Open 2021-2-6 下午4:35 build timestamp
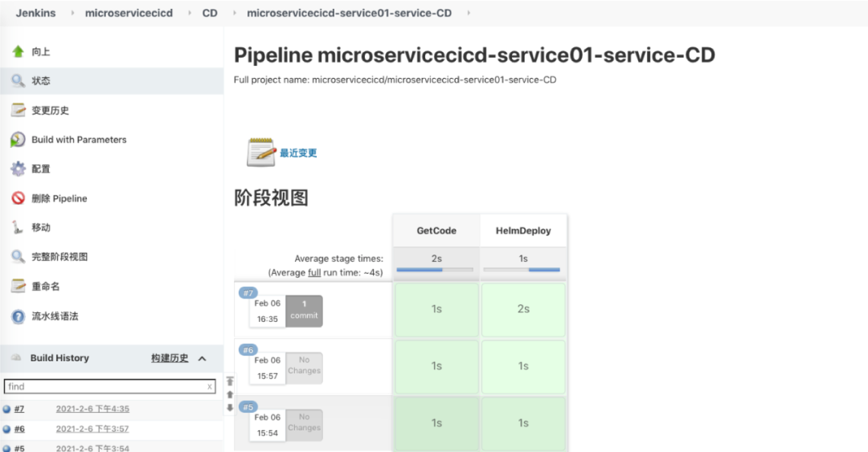The image size is (868, 452). pyautogui.click(x=92, y=409)
